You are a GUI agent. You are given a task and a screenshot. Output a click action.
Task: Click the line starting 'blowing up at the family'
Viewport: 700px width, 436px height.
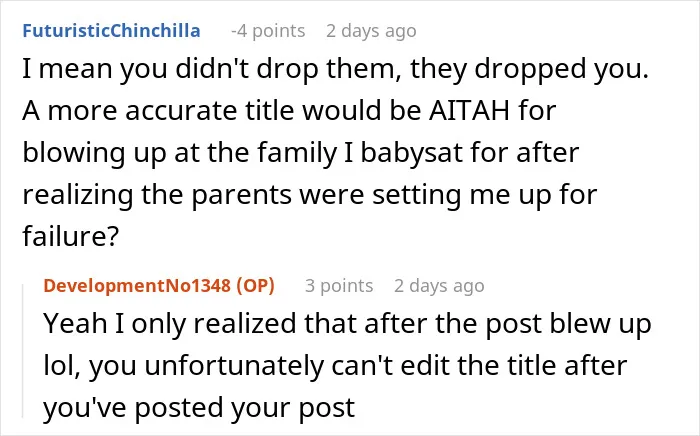300,152
